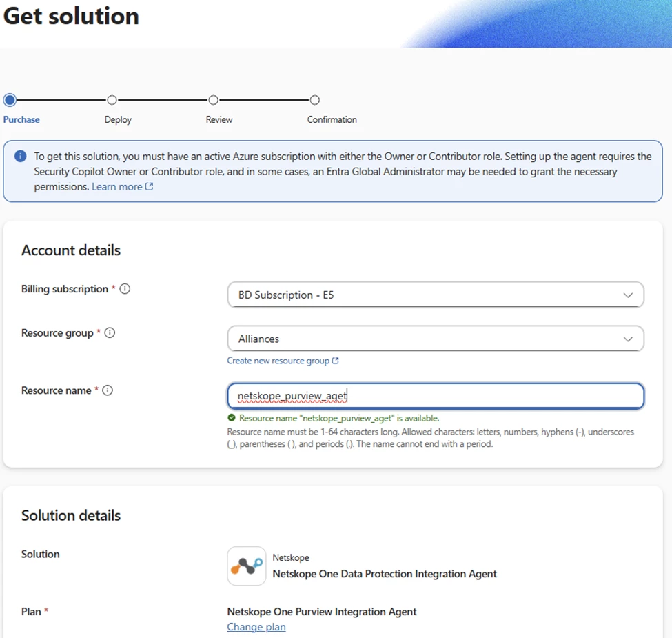Click external link icon after Create new resource group
Viewport: 672px width, 638px height.
(335, 361)
